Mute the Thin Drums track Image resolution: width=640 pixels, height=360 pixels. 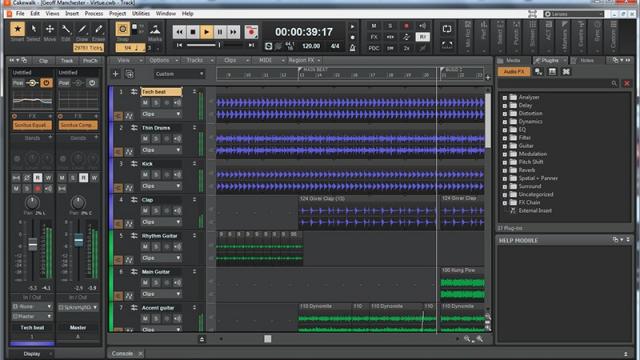point(145,139)
